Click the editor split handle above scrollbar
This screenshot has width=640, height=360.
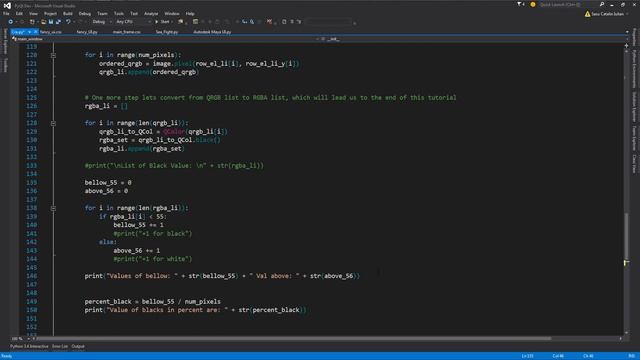[x=627, y=46]
